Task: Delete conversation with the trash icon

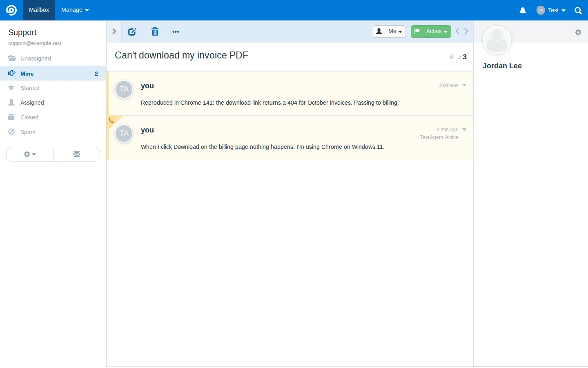Action: (155, 31)
